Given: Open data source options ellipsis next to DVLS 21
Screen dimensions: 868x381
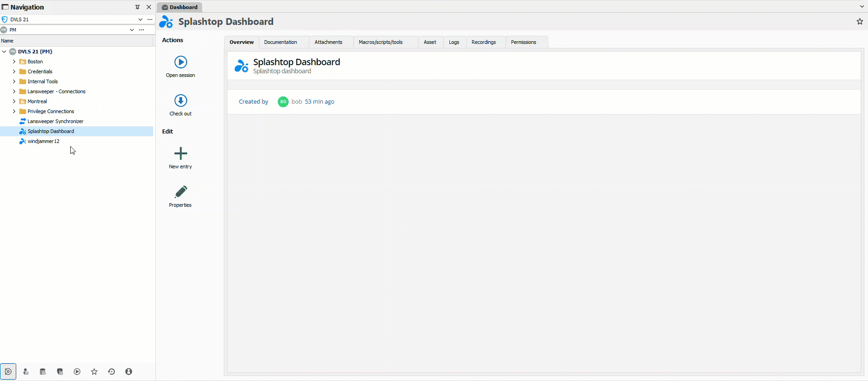Looking at the screenshot, I should click(x=150, y=19).
